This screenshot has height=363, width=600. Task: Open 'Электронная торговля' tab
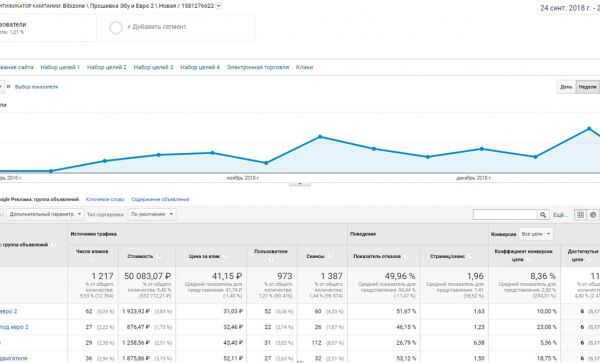click(x=258, y=67)
